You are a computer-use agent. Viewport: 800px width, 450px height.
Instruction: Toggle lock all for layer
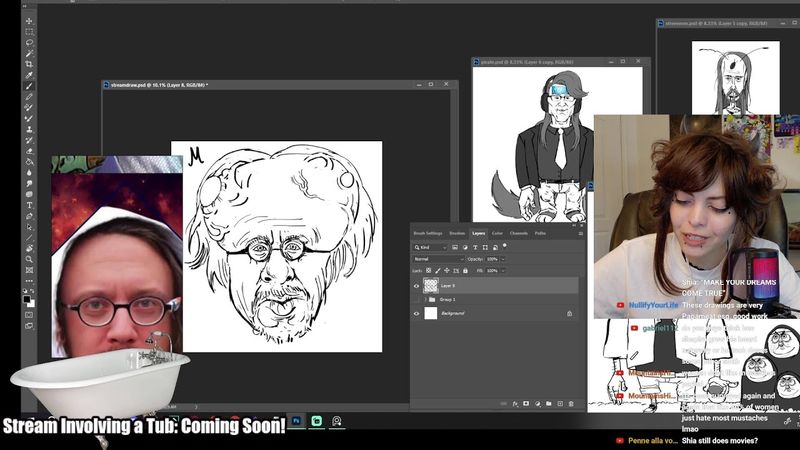pos(465,270)
